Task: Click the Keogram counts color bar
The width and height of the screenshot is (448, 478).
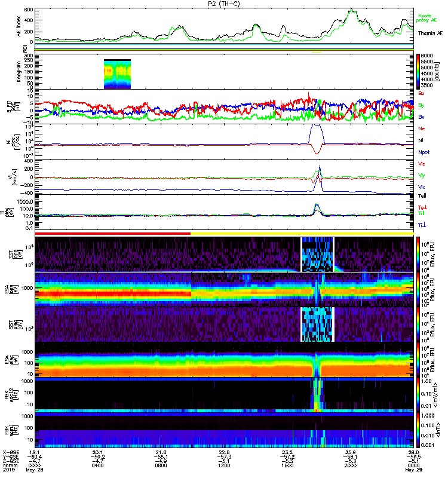Action: [x=418, y=72]
